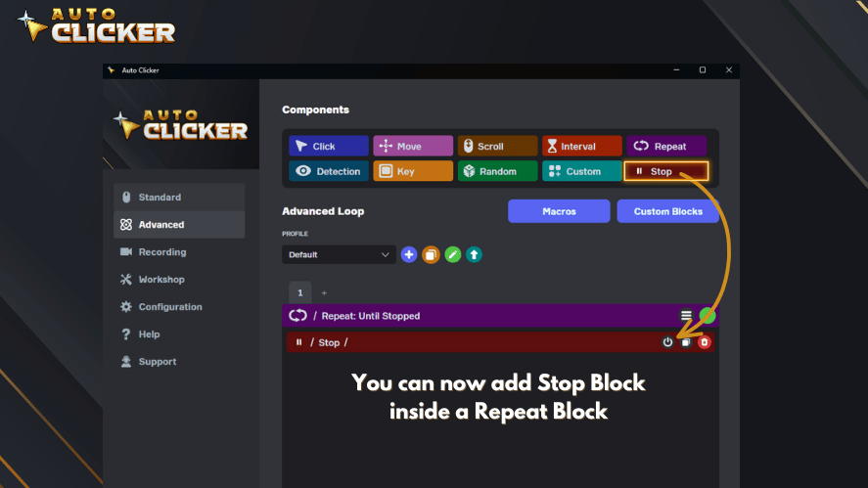Viewport: 868px width, 488px height.
Task: Add a Stop component block
Action: tap(666, 171)
